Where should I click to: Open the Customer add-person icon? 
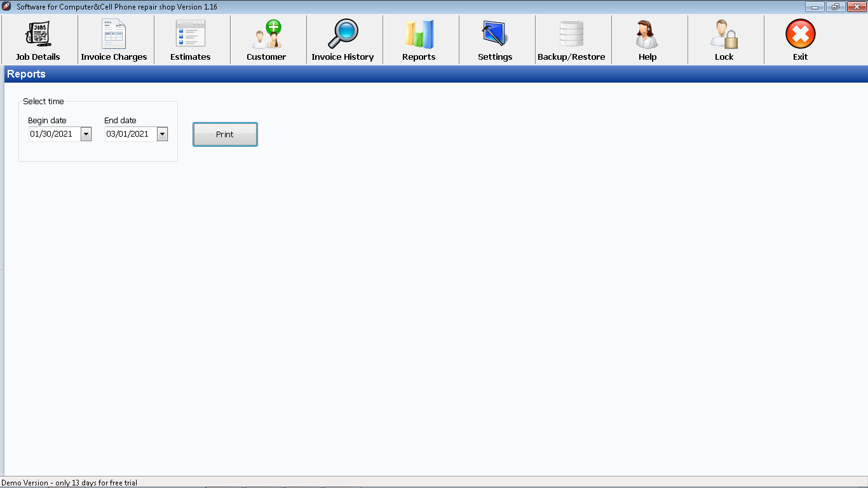click(x=266, y=34)
